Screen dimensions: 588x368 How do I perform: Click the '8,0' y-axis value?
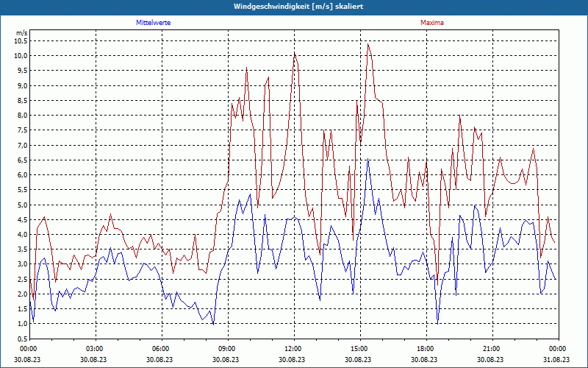22,116
